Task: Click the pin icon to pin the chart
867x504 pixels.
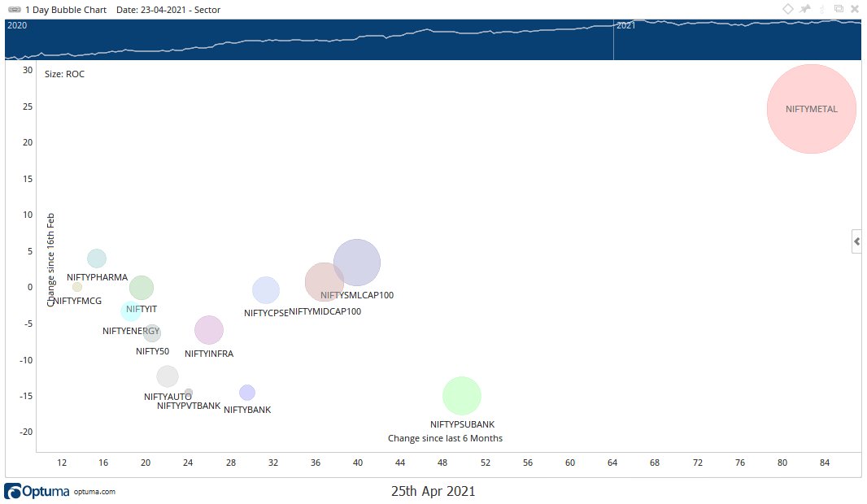Action: [804, 8]
